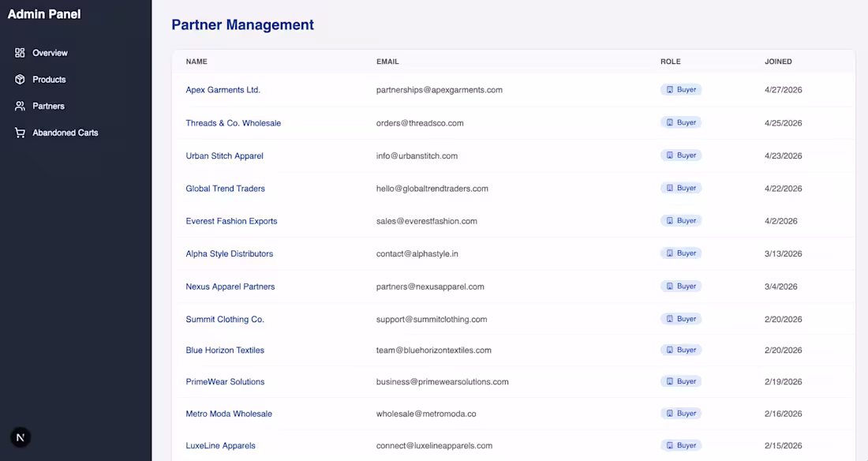Click Buyer badge in PrimeWear Solutions row
This screenshot has width=868, height=461.
tap(681, 381)
